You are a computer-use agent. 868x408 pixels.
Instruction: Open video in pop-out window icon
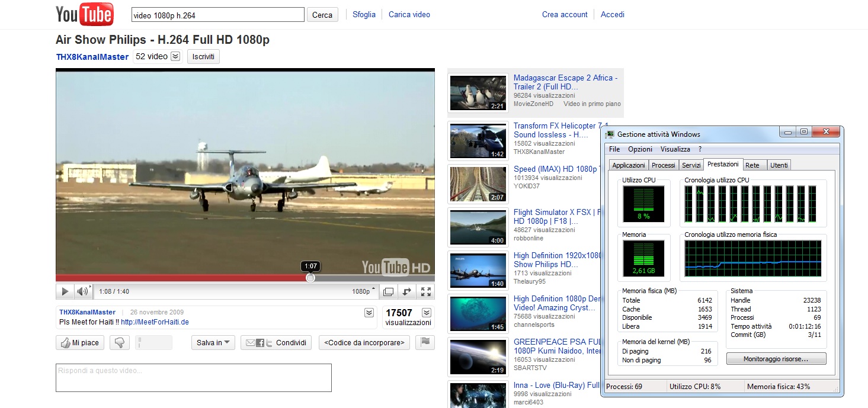(x=388, y=291)
